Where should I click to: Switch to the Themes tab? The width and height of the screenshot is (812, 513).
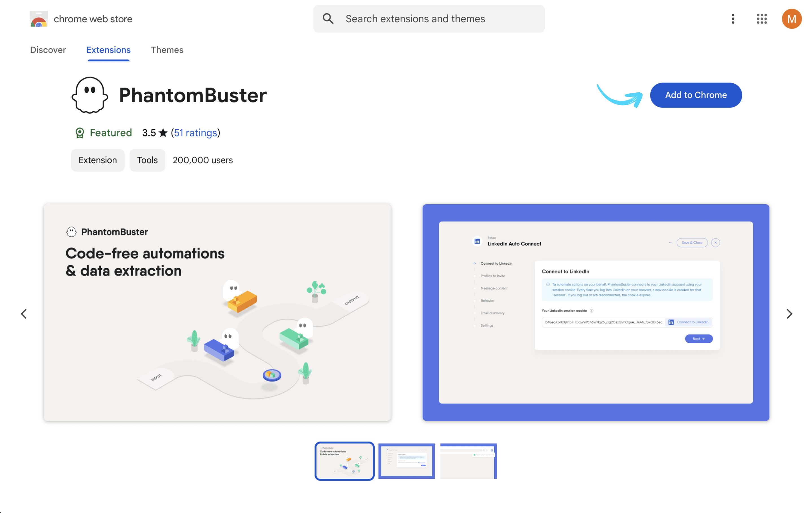(x=167, y=50)
